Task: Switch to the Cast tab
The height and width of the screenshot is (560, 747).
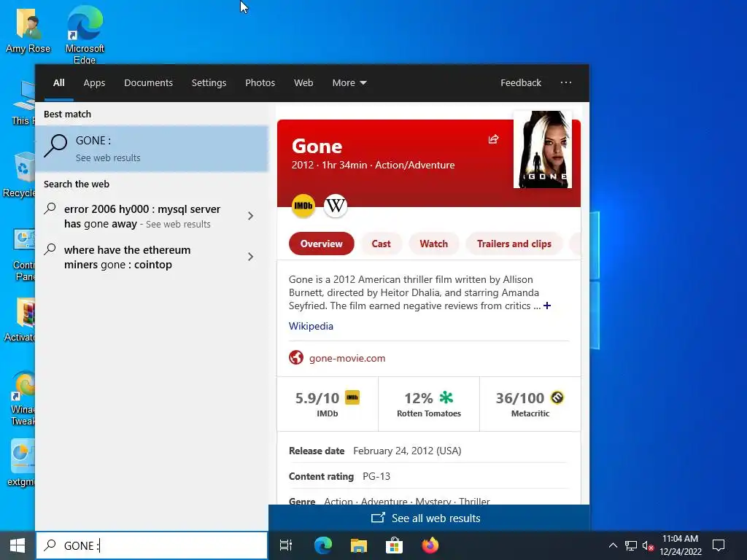Action: tap(381, 244)
